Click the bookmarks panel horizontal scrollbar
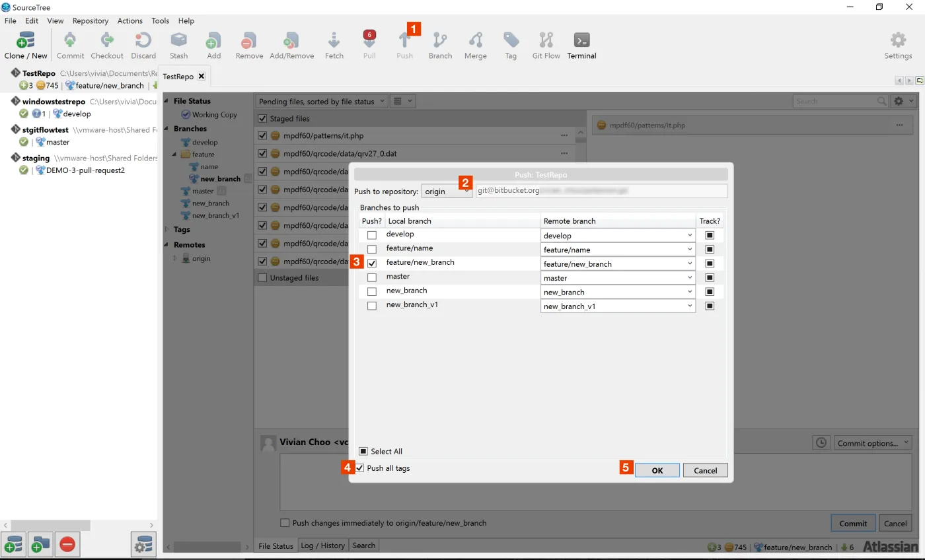Image resolution: width=925 pixels, height=560 pixels. 51,526
